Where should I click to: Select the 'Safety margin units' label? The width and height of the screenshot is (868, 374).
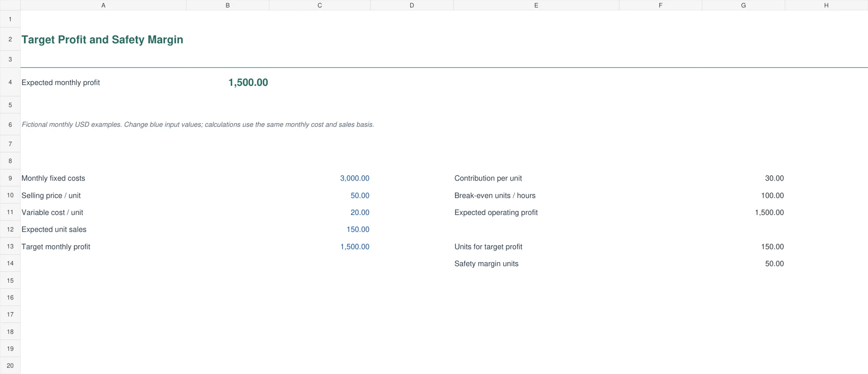pyautogui.click(x=487, y=264)
